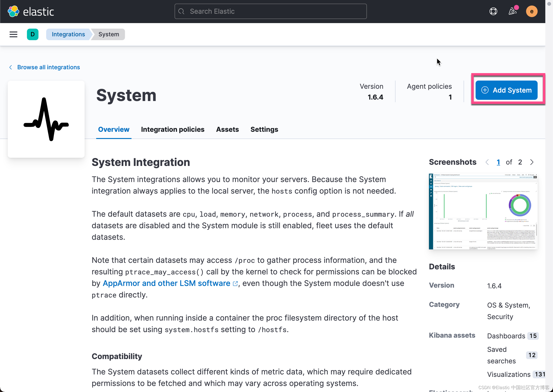Open the dashboard screenshot thumbnail
Image resolution: width=553 pixels, height=392 pixels.
[x=483, y=211]
